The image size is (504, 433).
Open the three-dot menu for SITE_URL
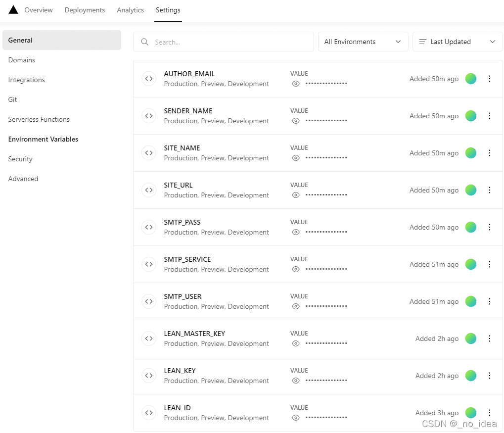coord(490,190)
